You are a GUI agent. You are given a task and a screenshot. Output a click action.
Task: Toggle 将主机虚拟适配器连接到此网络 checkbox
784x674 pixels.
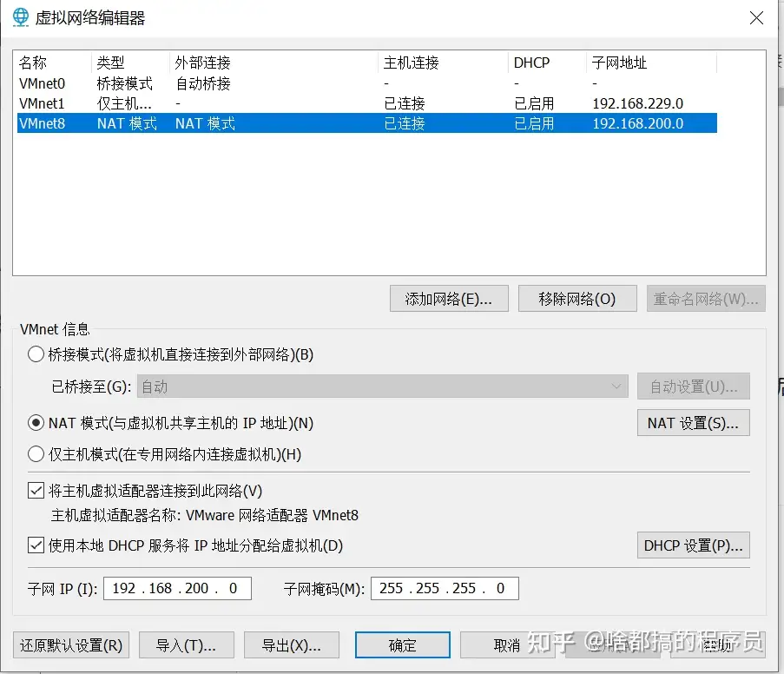pos(36,491)
